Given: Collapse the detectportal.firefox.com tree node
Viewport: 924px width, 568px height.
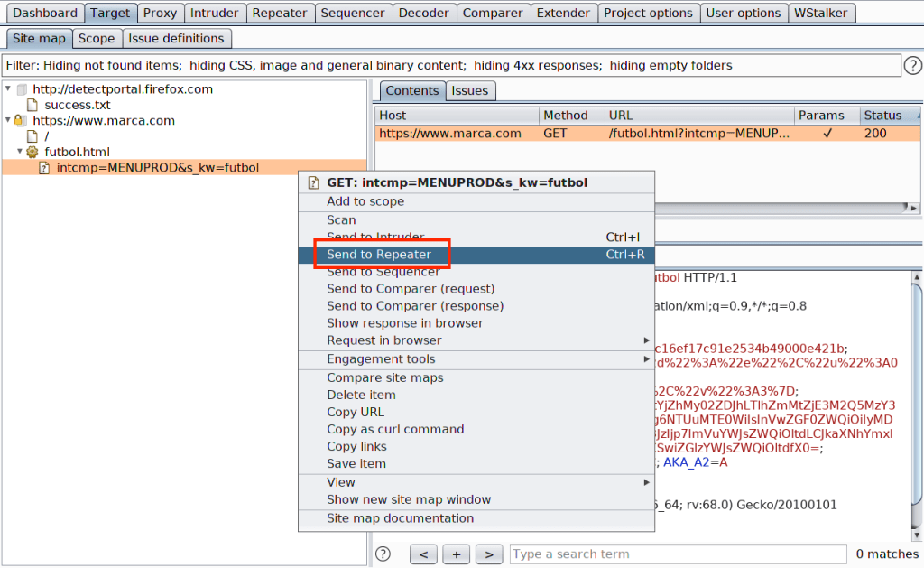Looking at the screenshot, I should click(x=8, y=89).
